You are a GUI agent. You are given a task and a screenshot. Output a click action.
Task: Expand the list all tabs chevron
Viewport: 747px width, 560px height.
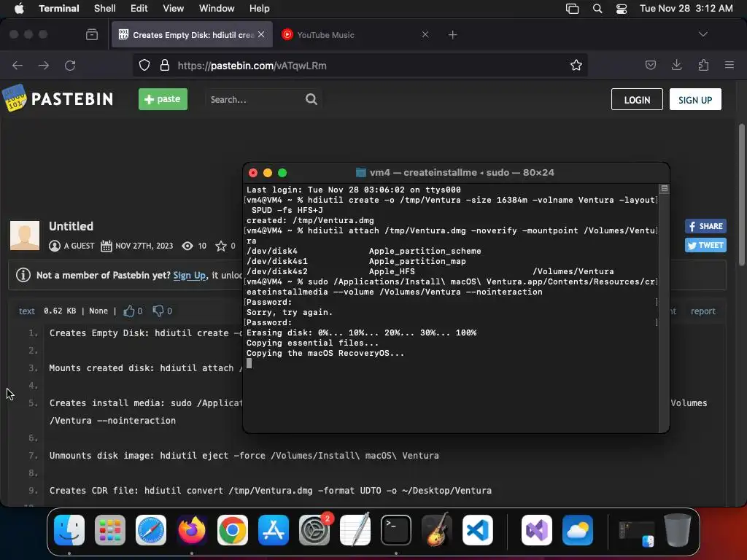(x=703, y=34)
